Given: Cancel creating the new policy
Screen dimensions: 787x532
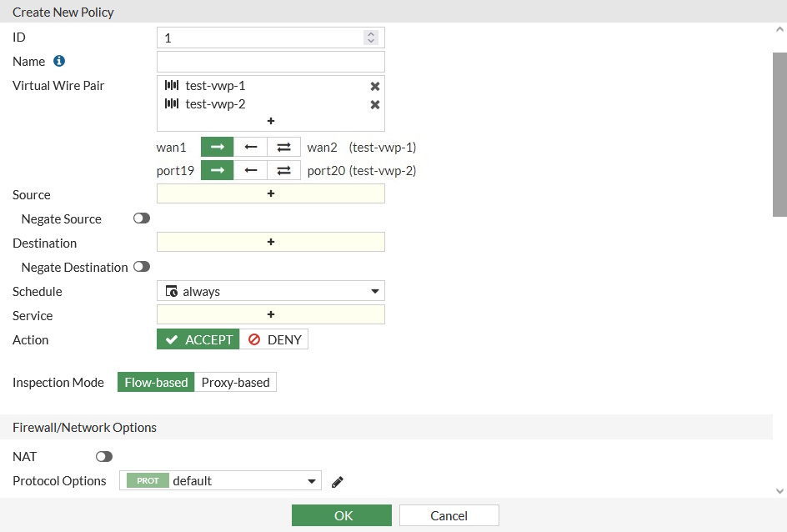Looking at the screenshot, I should click(449, 514).
